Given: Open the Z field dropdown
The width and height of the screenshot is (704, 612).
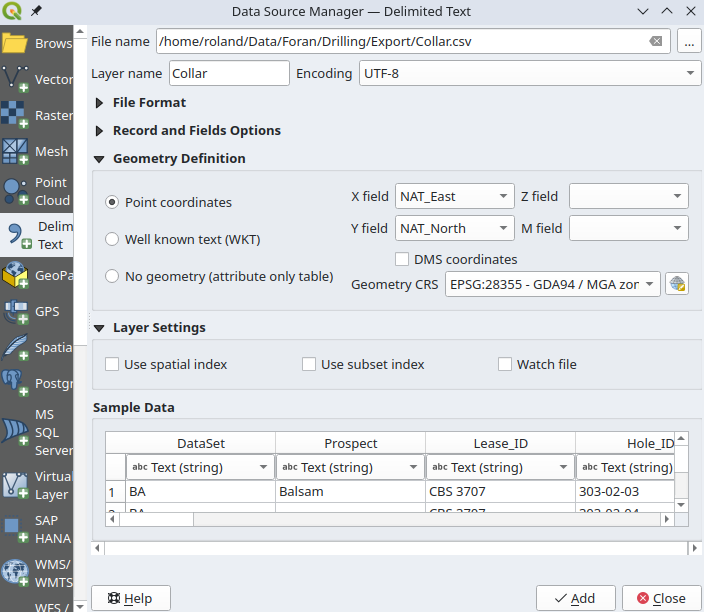Looking at the screenshot, I should click(629, 196).
